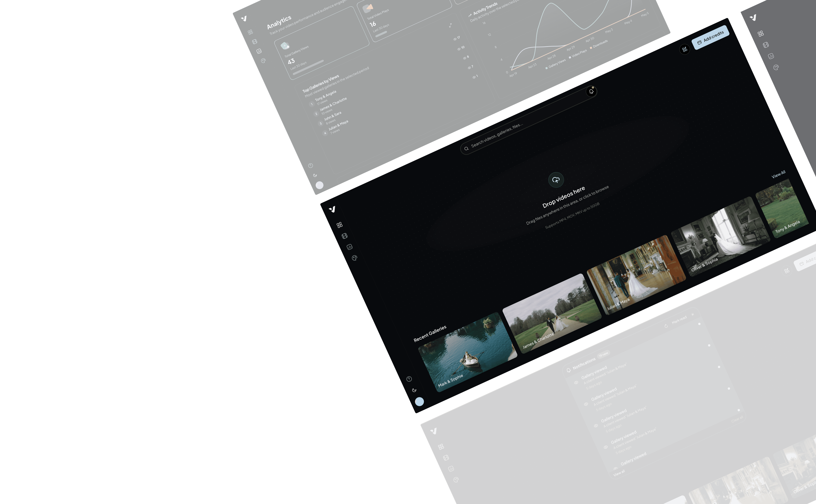
Task: Open palette icon in far right window
Action: point(776,67)
